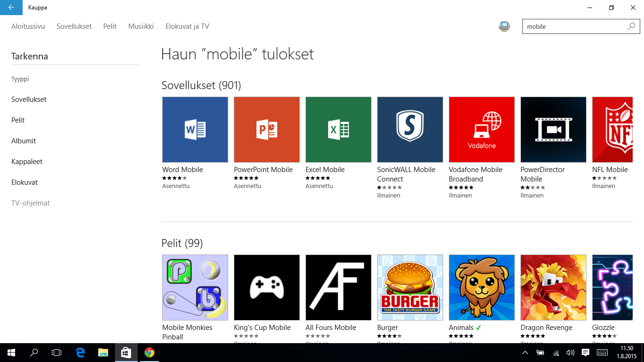The height and width of the screenshot is (362, 644).
Task: Click the "Word Mobile" title text
Action: point(182,170)
